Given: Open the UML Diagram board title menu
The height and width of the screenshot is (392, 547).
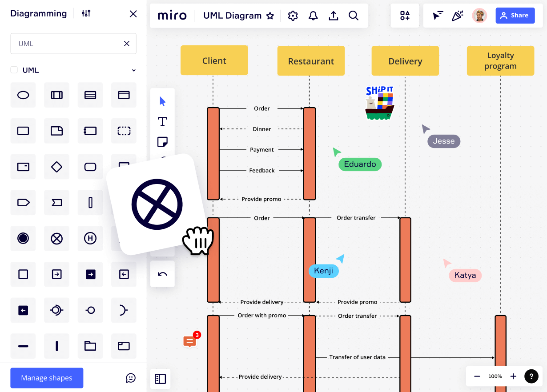Looking at the screenshot, I should tap(232, 15).
